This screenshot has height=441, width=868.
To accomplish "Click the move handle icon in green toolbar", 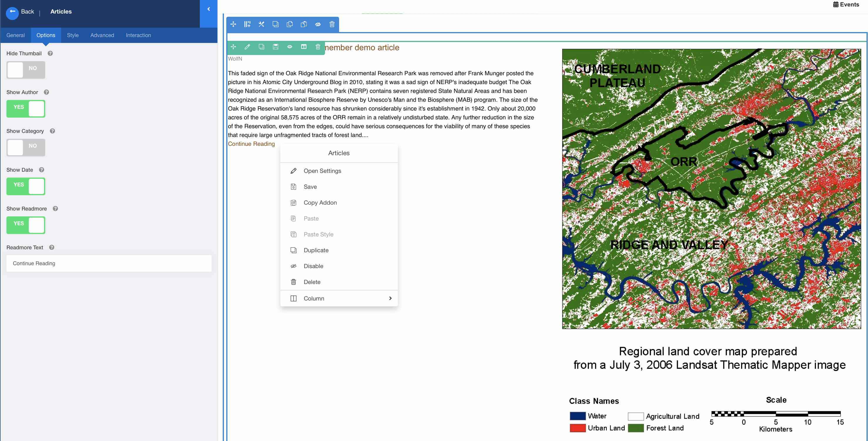I will point(233,47).
